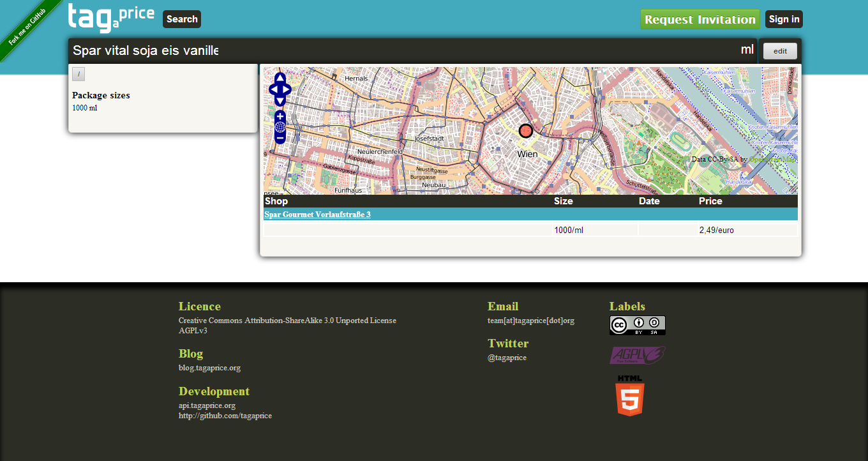Click the Development footer heading

click(x=214, y=391)
